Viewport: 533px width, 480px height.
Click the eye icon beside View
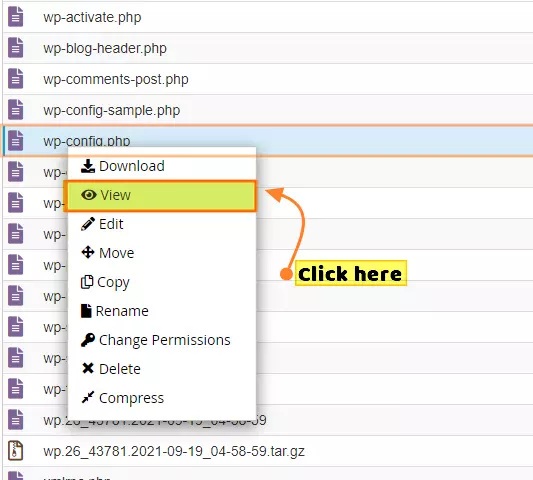tap(89, 195)
